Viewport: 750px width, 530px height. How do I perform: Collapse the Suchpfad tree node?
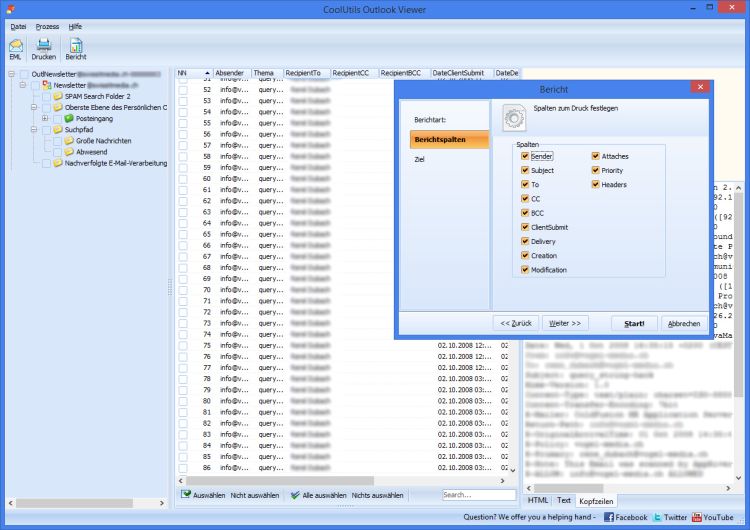(34, 129)
